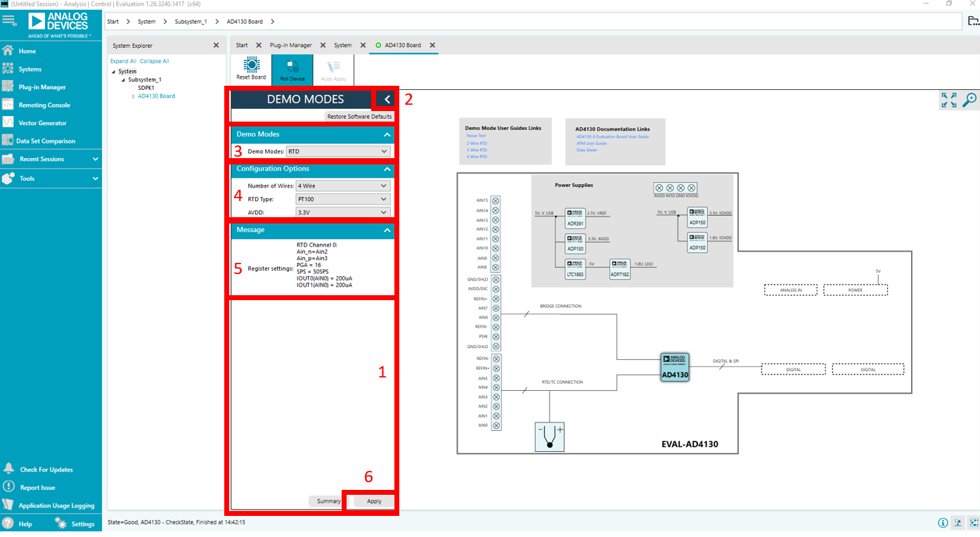Viewport: 980px width, 537px height.
Task: Close the Plug-in Manager tab
Action: point(323,45)
